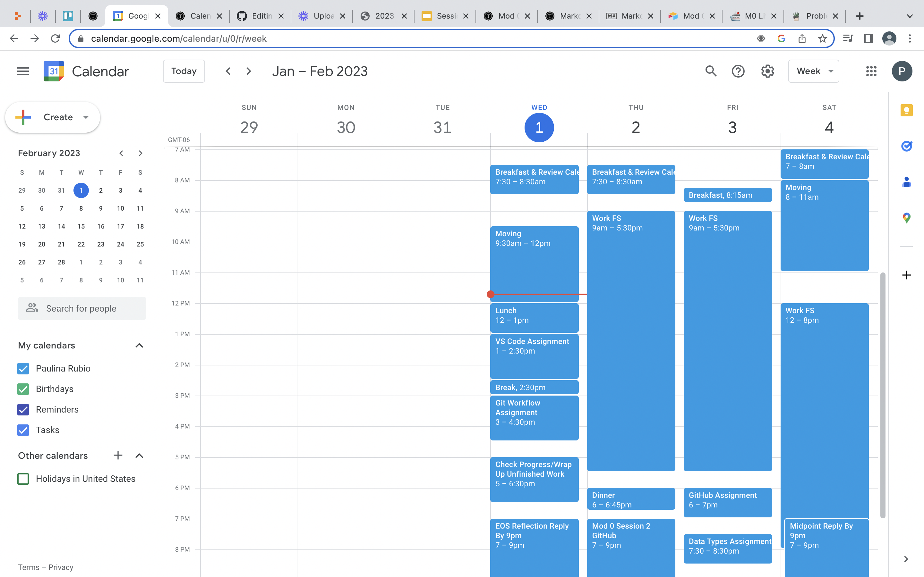Open the search icon in Calendar
Screen dimensions: 924x577
(x=711, y=71)
